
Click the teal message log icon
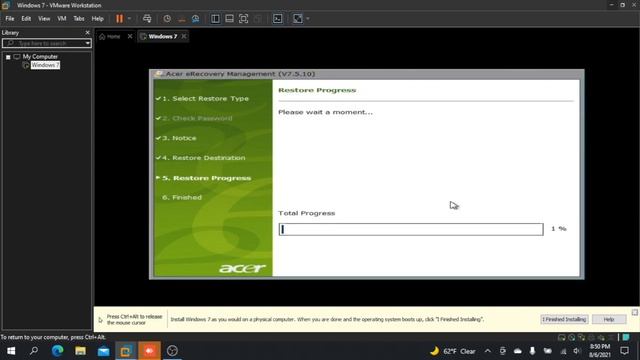click(x=626, y=337)
